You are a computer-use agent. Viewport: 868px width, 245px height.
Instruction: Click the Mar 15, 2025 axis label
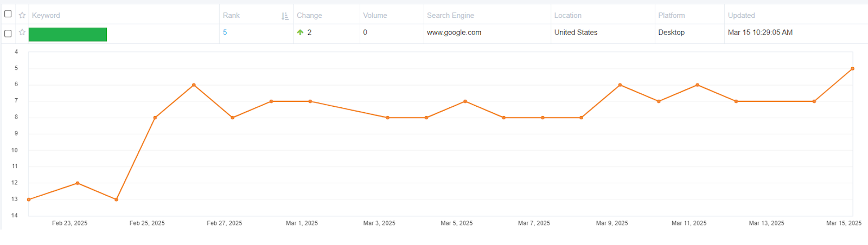[844, 223]
